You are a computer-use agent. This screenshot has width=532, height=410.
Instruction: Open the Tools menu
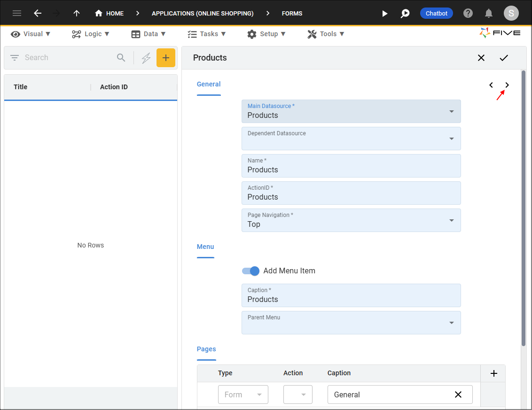click(x=326, y=34)
